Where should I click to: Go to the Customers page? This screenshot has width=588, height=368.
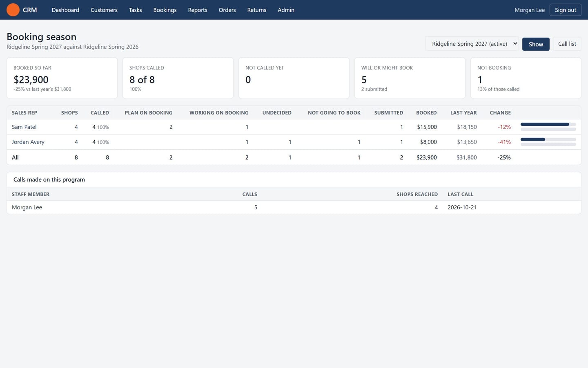tap(104, 10)
